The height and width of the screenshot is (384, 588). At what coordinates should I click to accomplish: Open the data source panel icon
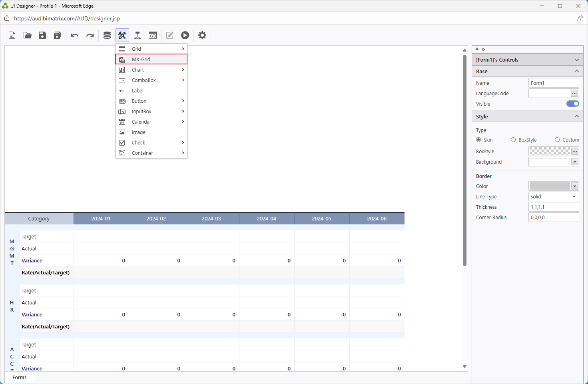pos(107,35)
